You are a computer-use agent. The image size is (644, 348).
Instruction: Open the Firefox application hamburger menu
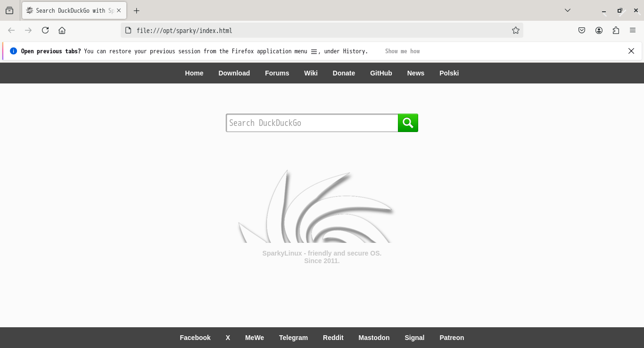(x=633, y=31)
